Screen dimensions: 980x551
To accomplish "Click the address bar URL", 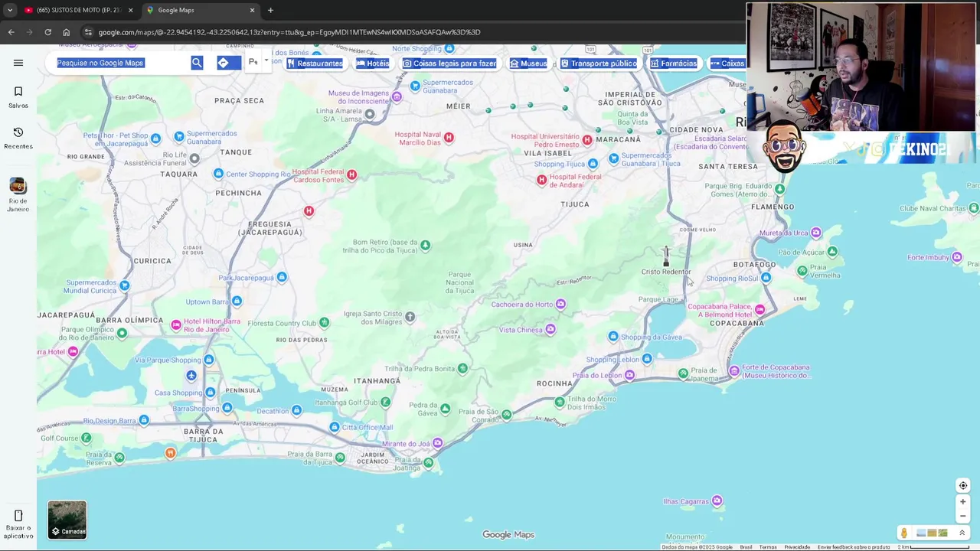I will [x=289, y=32].
